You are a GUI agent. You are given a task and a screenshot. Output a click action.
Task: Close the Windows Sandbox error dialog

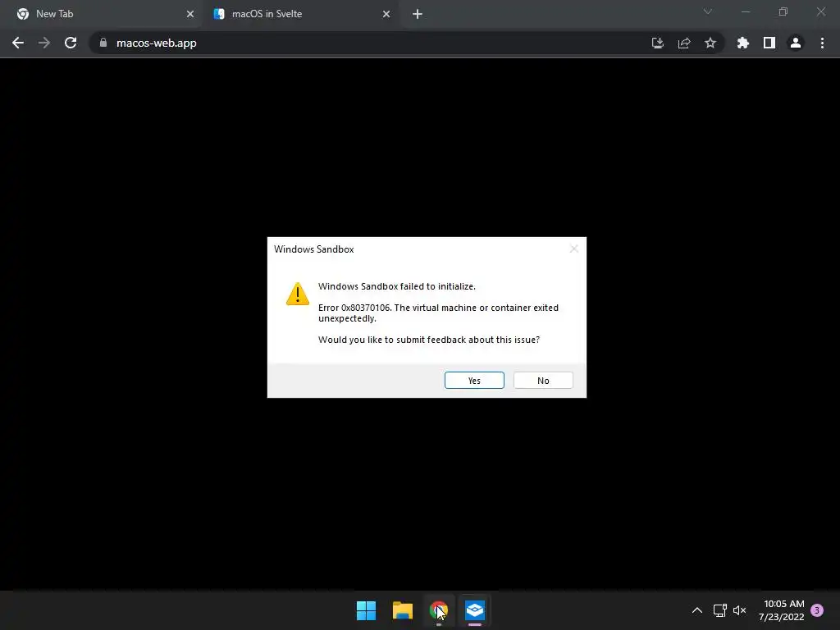(x=573, y=249)
